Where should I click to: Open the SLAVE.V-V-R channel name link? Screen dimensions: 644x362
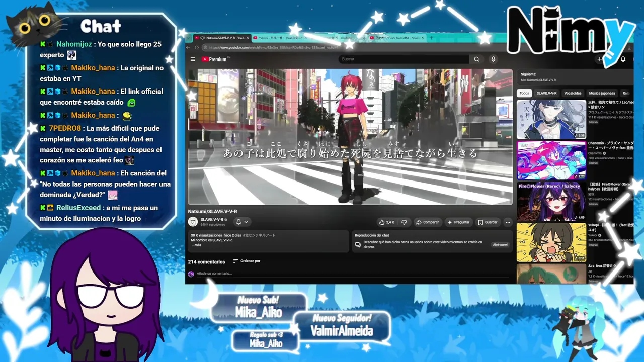tap(212, 220)
